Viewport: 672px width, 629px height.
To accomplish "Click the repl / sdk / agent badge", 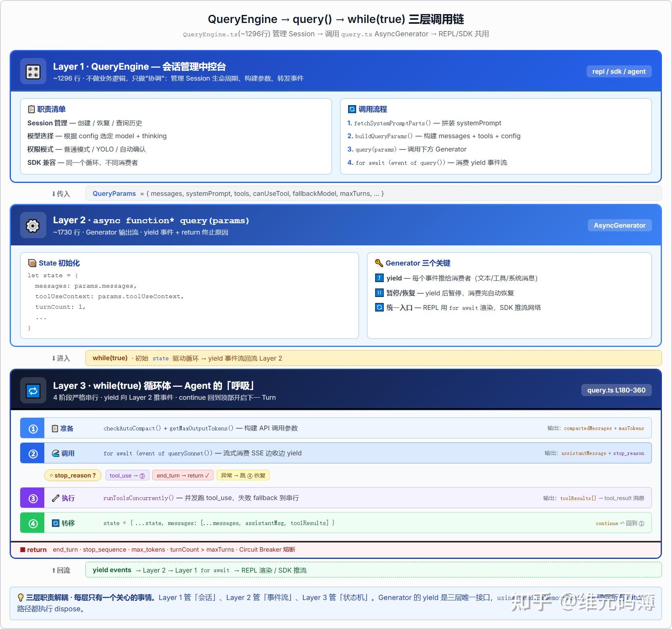I will click(x=619, y=71).
